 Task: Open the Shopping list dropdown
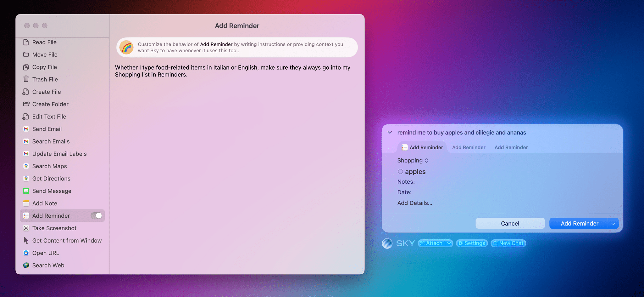click(413, 161)
